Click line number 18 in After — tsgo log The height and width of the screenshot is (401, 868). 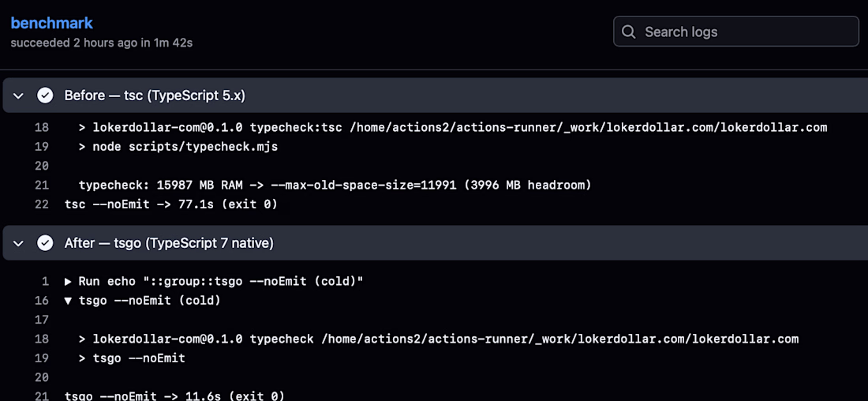pyautogui.click(x=42, y=339)
